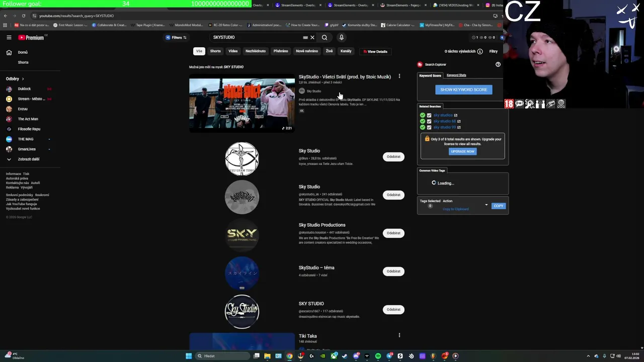Select the Nově nahráno filter chip
644x362 pixels.
coord(307,51)
